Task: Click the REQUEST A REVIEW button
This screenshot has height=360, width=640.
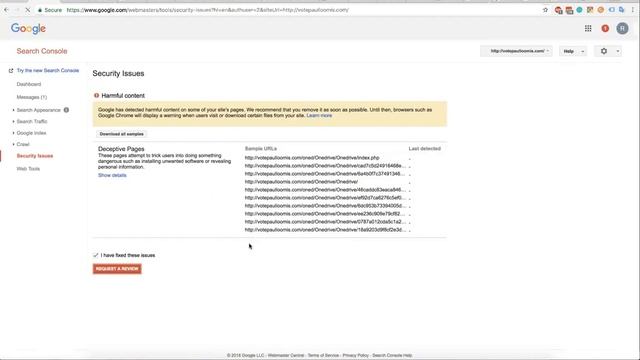Action: [x=117, y=269]
